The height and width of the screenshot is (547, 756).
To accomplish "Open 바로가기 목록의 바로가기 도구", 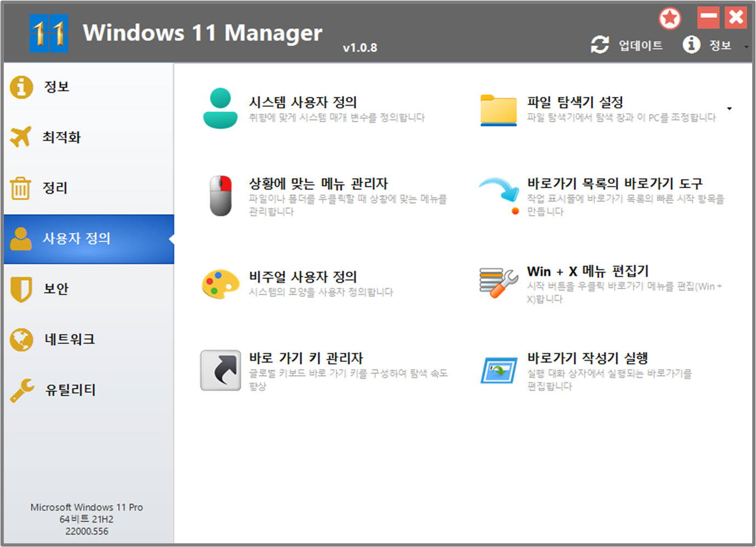I will click(615, 183).
